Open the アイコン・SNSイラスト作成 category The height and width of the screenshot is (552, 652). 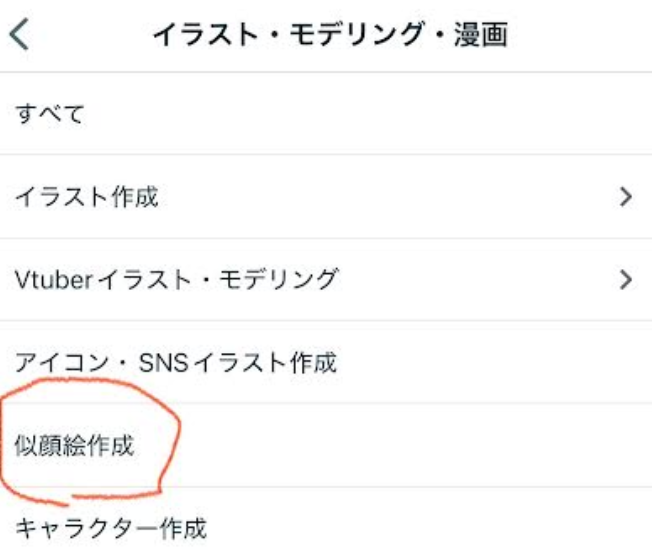(326, 362)
